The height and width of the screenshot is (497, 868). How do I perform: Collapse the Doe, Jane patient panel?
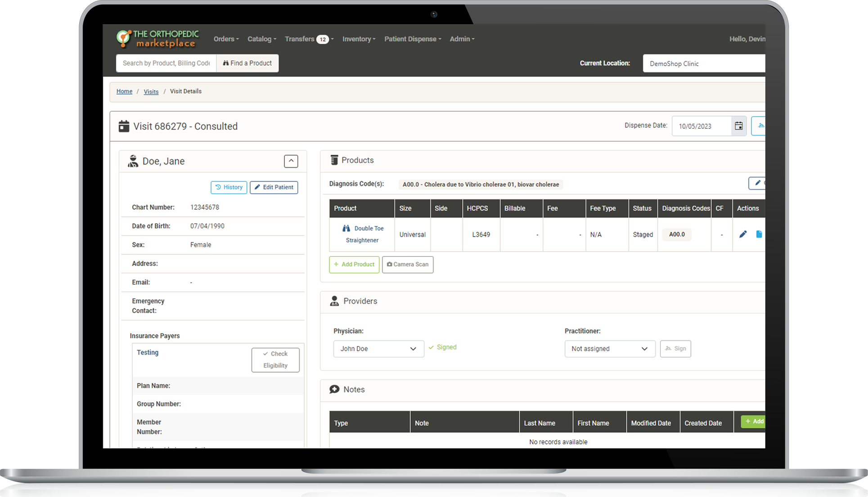click(291, 161)
